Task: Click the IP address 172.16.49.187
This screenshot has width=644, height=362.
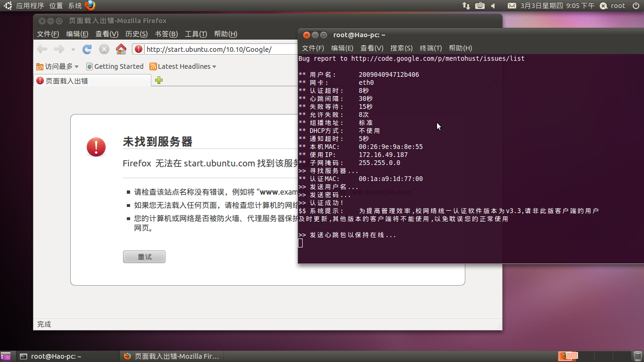Action: (x=383, y=155)
